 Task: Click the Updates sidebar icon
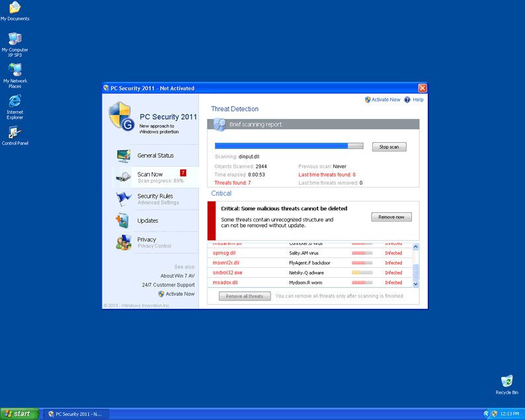123,221
